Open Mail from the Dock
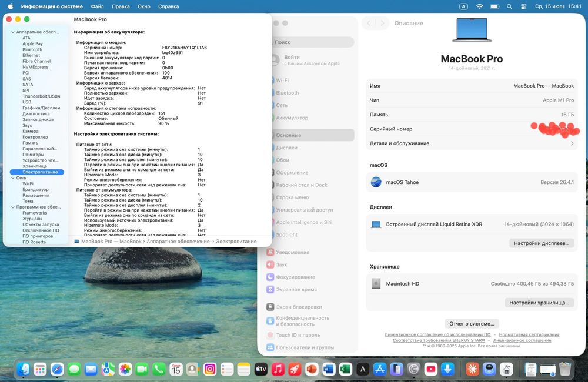The image size is (588, 382). (91, 369)
